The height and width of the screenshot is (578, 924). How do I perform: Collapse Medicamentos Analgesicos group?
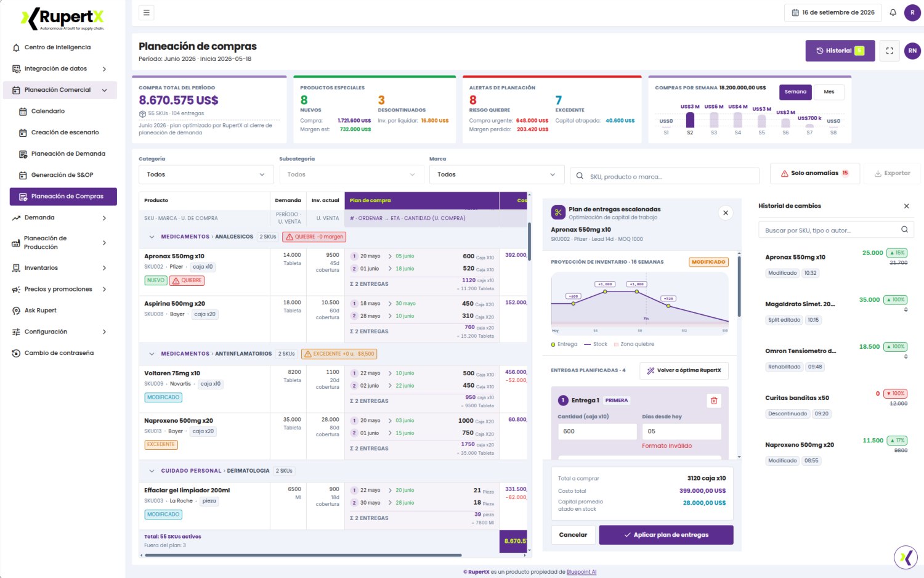tap(152, 237)
